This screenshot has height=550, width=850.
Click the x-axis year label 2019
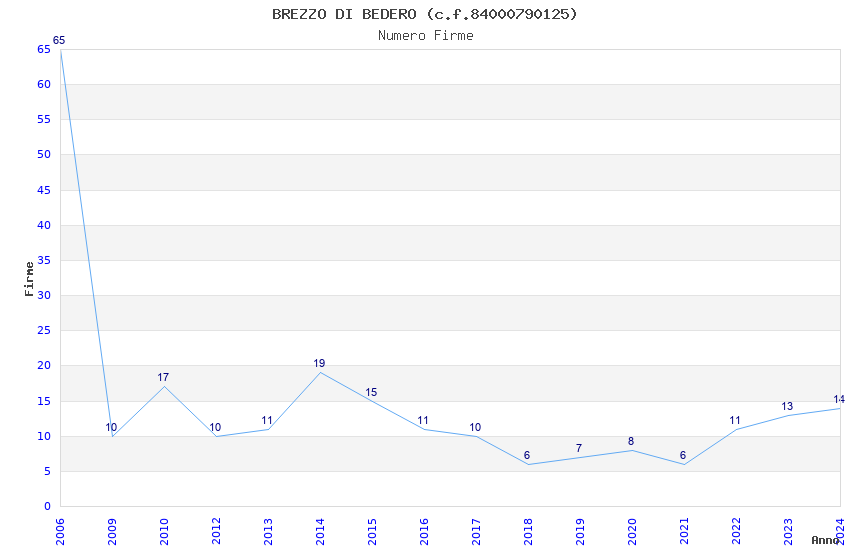[x=580, y=531]
